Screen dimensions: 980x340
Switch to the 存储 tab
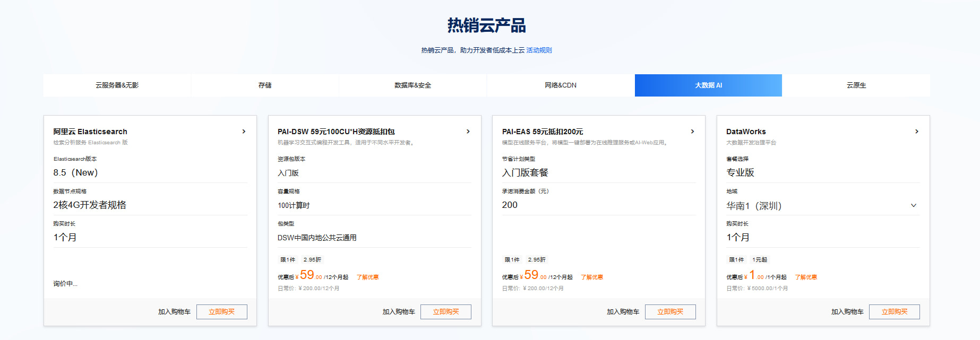(x=265, y=85)
